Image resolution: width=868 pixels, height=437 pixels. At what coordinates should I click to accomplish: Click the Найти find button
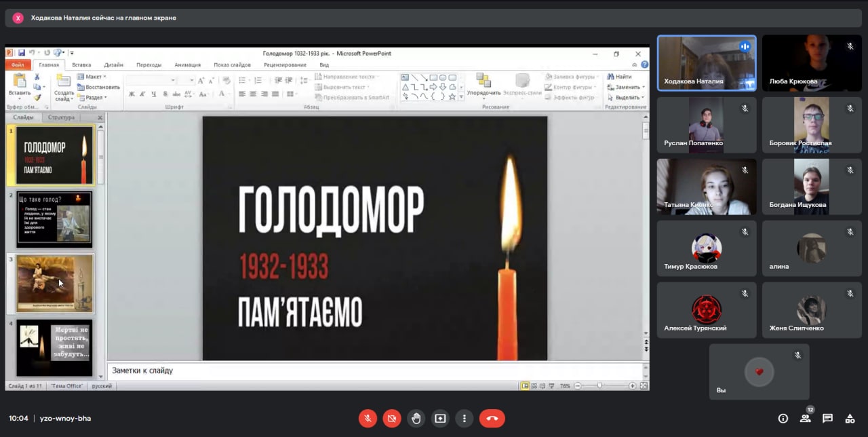click(x=620, y=77)
